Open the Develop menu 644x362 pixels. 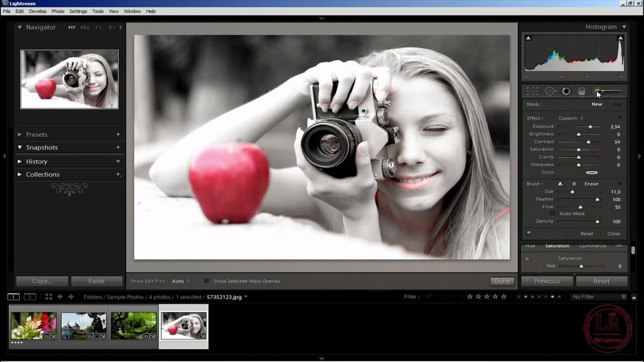38,11
